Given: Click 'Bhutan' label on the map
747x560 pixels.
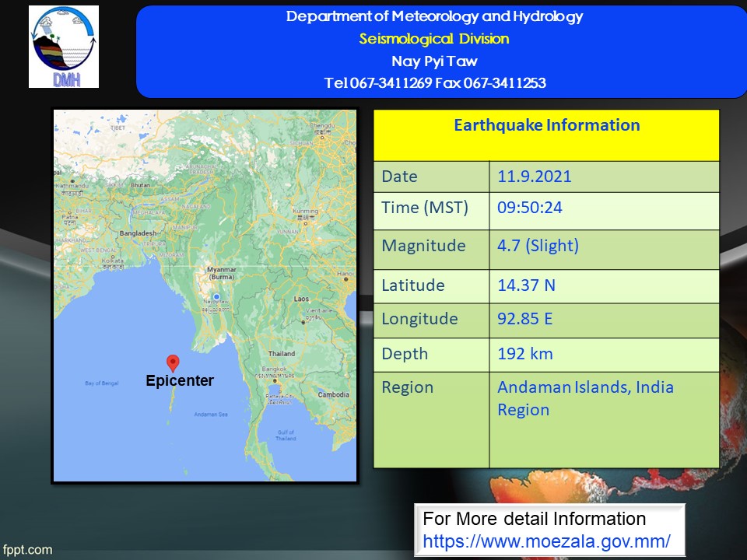Looking at the screenshot, I should tap(140, 185).
